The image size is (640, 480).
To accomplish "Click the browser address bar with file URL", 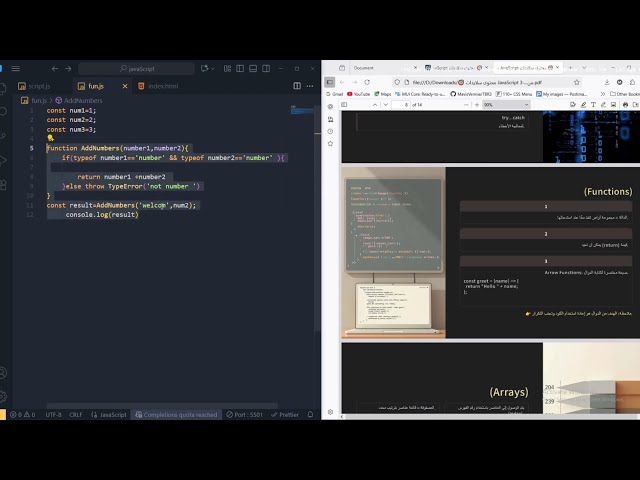I will (x=486, y=82).
